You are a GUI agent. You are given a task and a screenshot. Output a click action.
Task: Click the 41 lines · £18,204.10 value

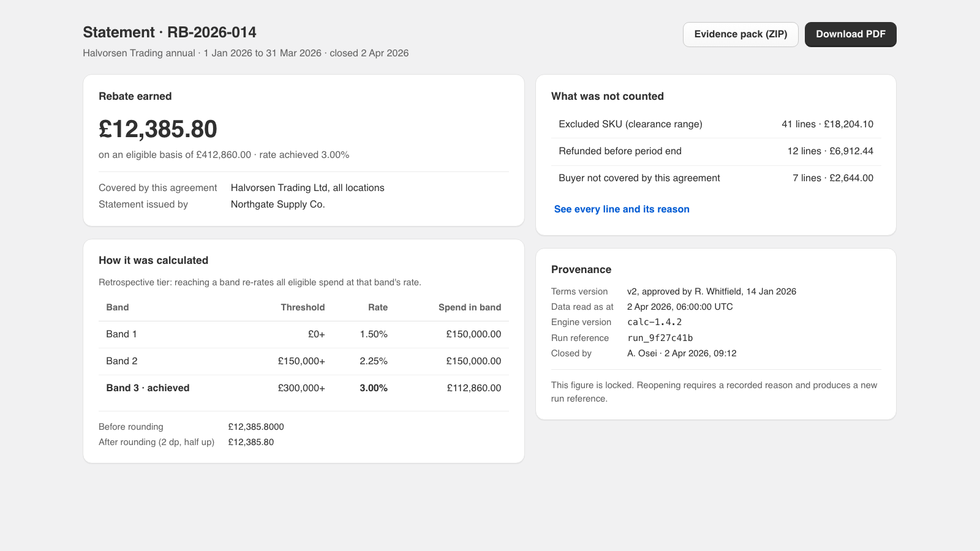coord(827,124)
